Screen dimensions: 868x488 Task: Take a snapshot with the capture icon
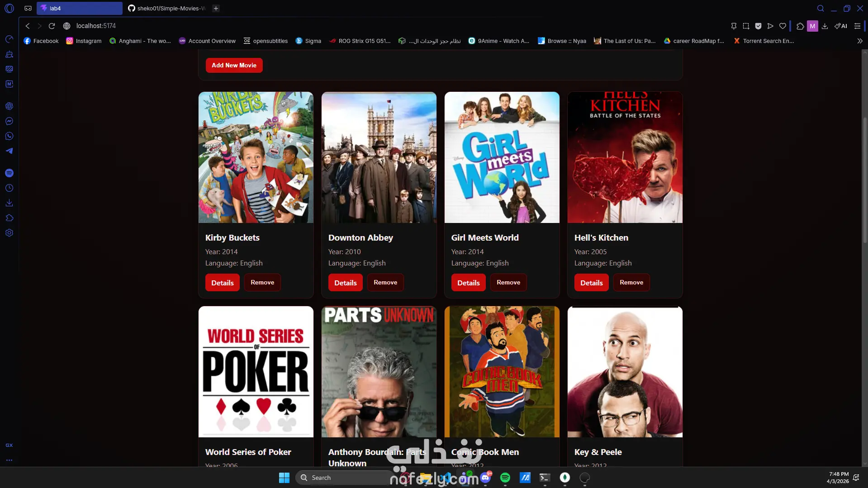(746, 26)
